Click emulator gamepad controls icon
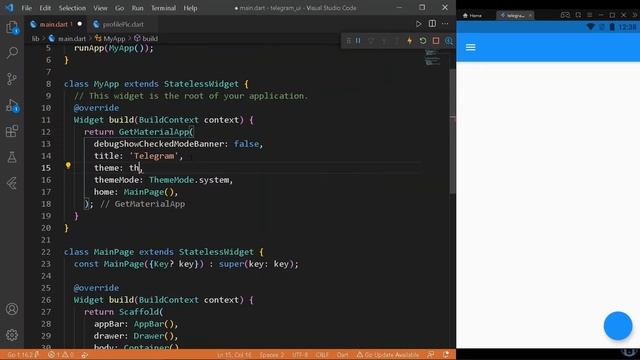The image size is (640, 360). point(565,15)
